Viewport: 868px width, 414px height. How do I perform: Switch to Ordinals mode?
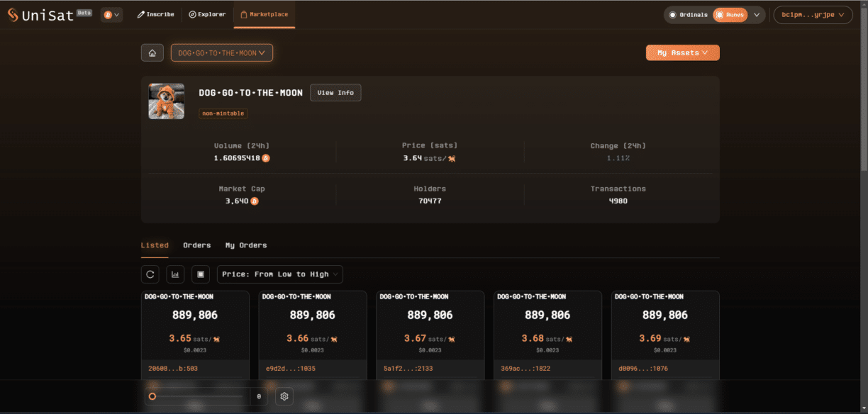[x=689, y=14]
